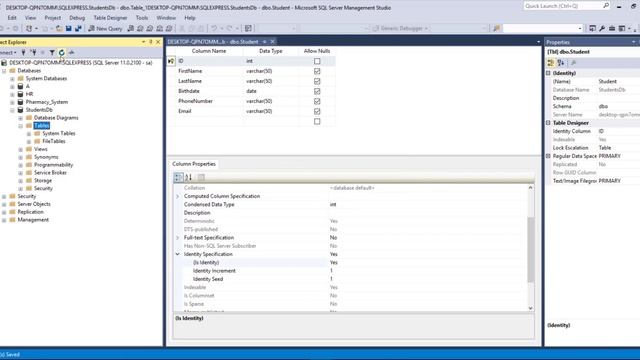
Task: Close the Object Explorer panel
Action: [158, 42]
